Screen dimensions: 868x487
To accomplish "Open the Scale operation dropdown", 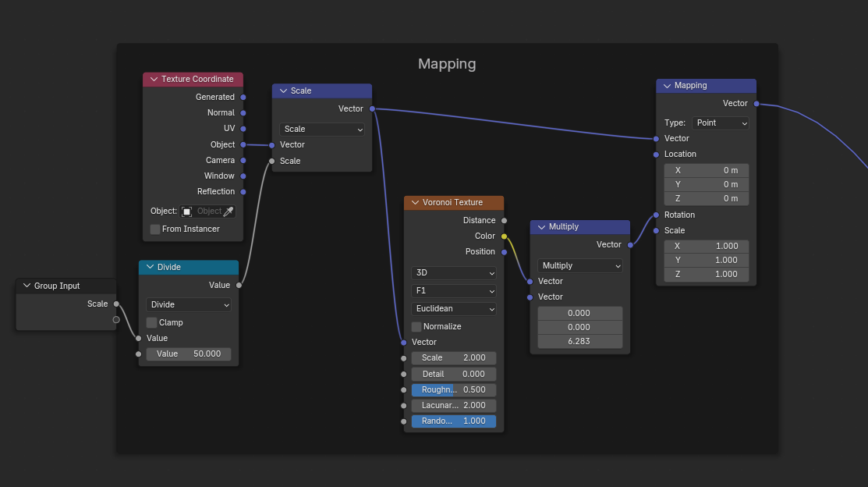I will [321, 129].
